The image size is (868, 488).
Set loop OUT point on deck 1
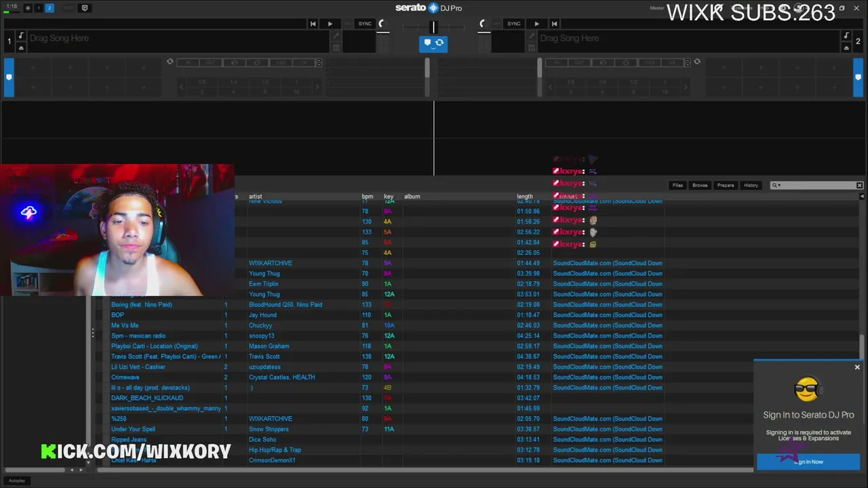coord(211,62)
